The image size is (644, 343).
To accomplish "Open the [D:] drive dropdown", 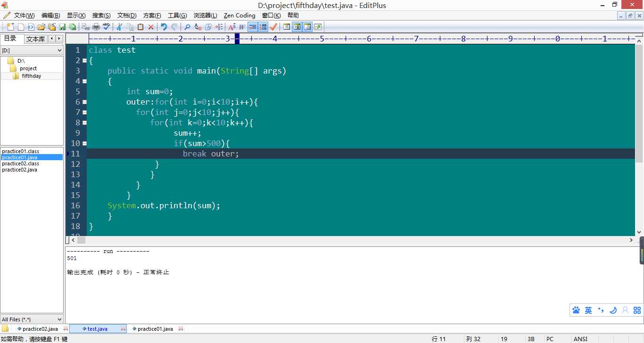I will click(32, 50).
